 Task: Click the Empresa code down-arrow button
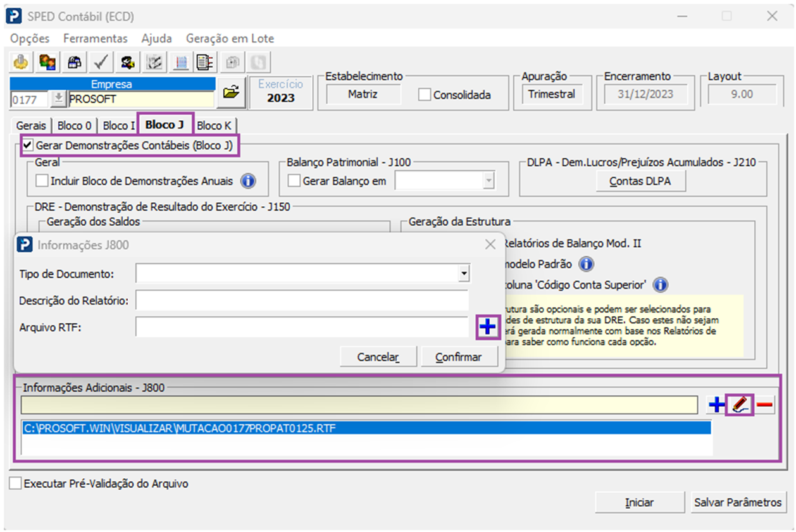tap(58, 99)
